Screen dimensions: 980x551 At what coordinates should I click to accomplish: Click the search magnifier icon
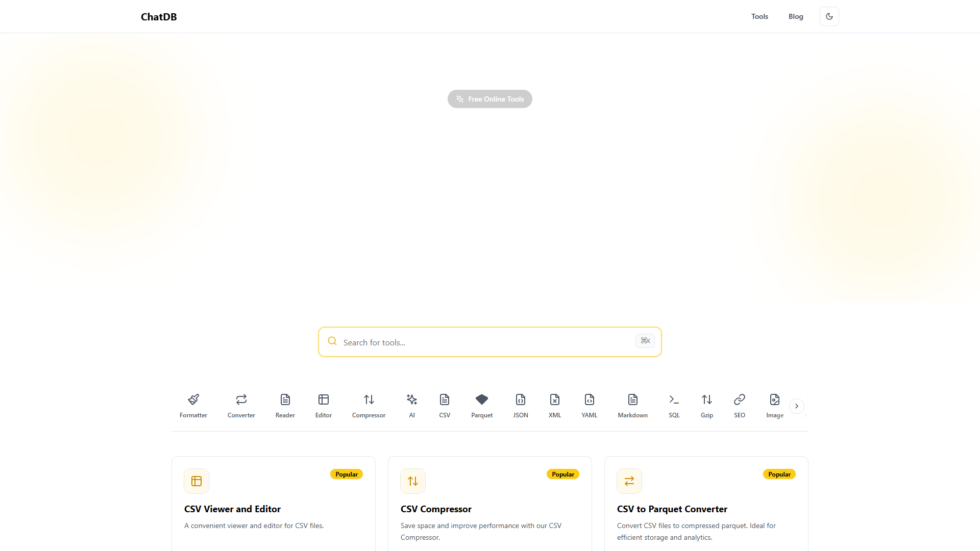332,341
